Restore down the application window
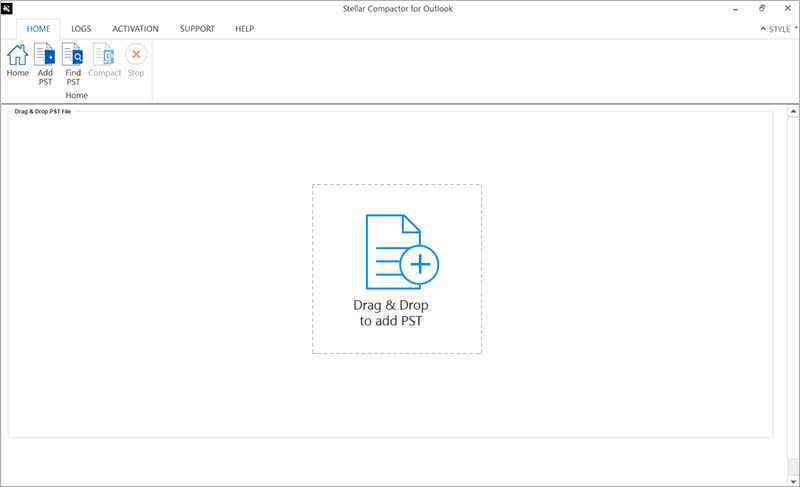 coord(762,8)
